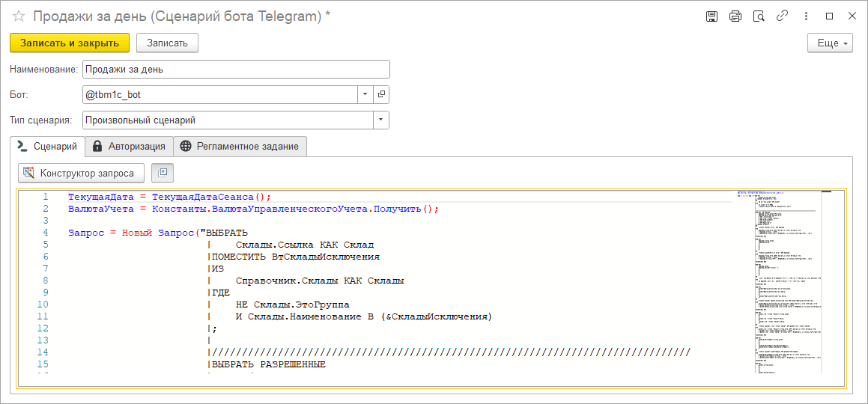Image resolution: width=868 pixels, height=404 pixels.
Task: Launch Конструктор запроса
Action: 82,173
